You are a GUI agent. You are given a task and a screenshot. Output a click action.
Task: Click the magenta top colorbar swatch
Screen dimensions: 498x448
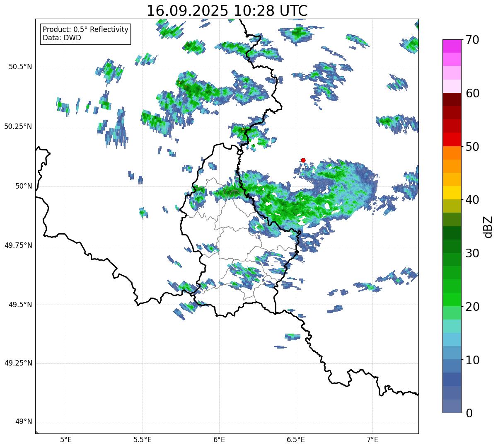click(x=452, y=46)
